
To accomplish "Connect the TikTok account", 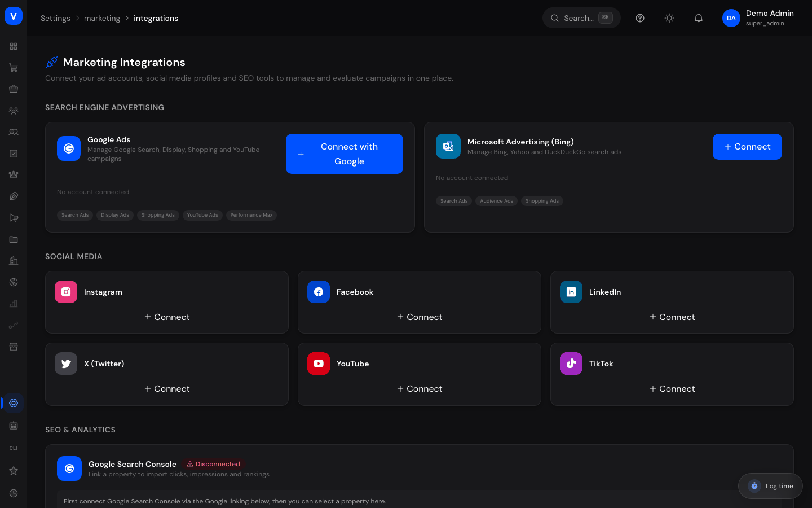I will click(672, 389).
